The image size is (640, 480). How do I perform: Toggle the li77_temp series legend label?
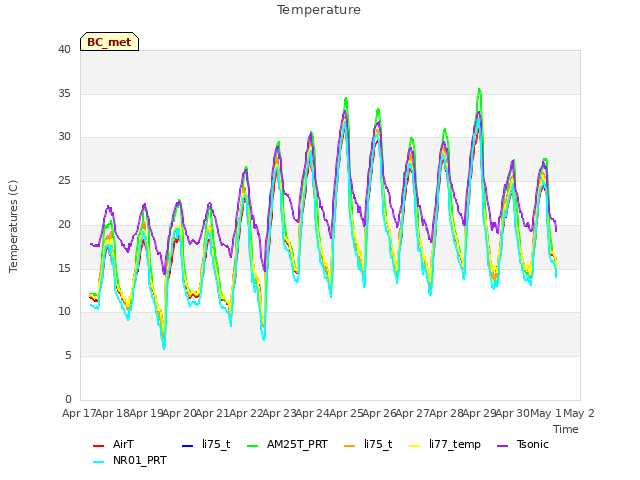(x=455, y=444)
